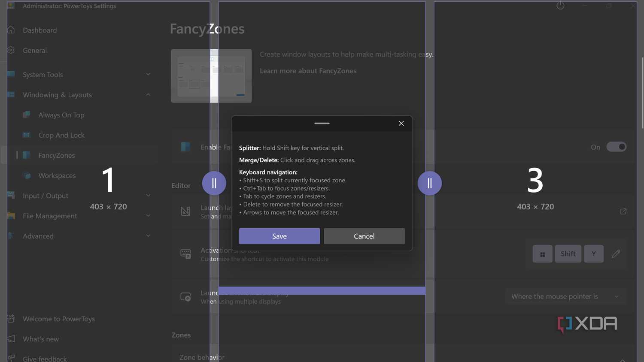Grab the drag handle atop the editor dialog

click(322, 124)
